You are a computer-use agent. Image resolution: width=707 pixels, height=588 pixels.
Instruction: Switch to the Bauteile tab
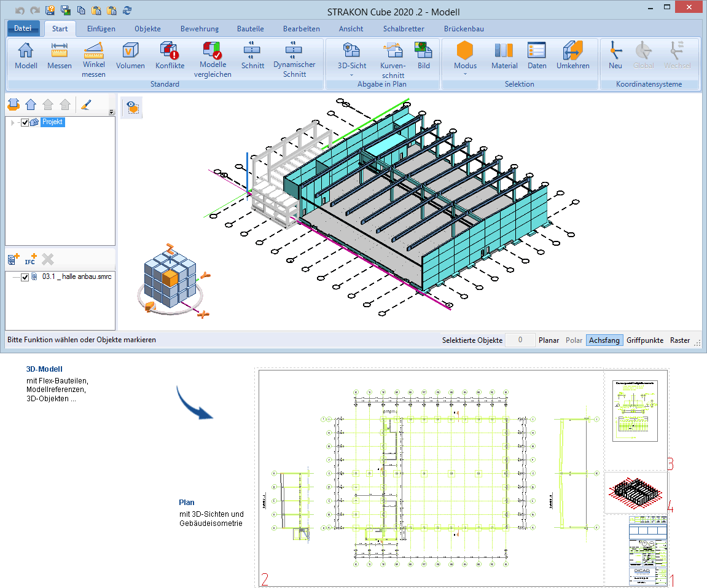coord(250,29)
